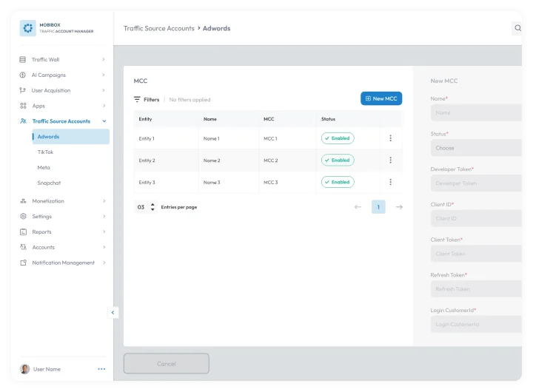
Task: Click the Login CustomerId input field
Action: pos(476,325)
